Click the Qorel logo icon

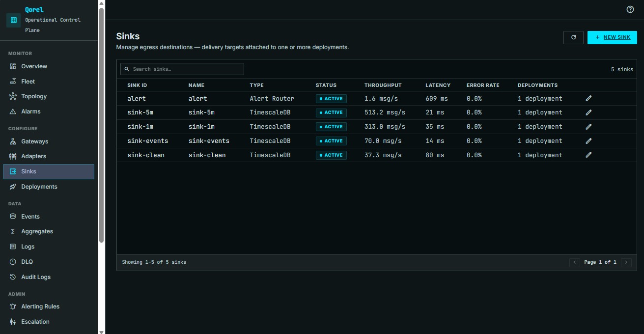13,20
